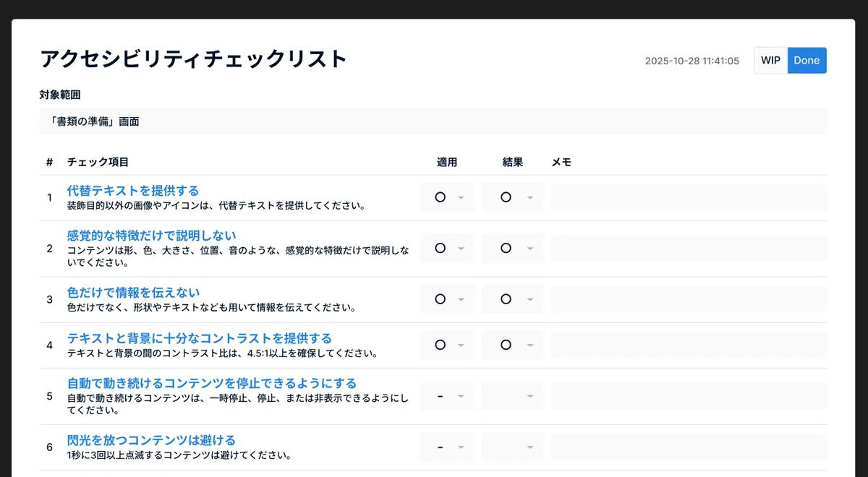Open 結果 dropdown for コントラスト row 4

pos(513,345)
